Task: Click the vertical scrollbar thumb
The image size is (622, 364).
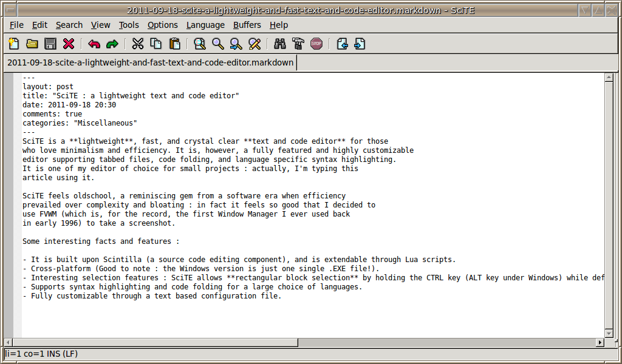Action: point(609,205)
